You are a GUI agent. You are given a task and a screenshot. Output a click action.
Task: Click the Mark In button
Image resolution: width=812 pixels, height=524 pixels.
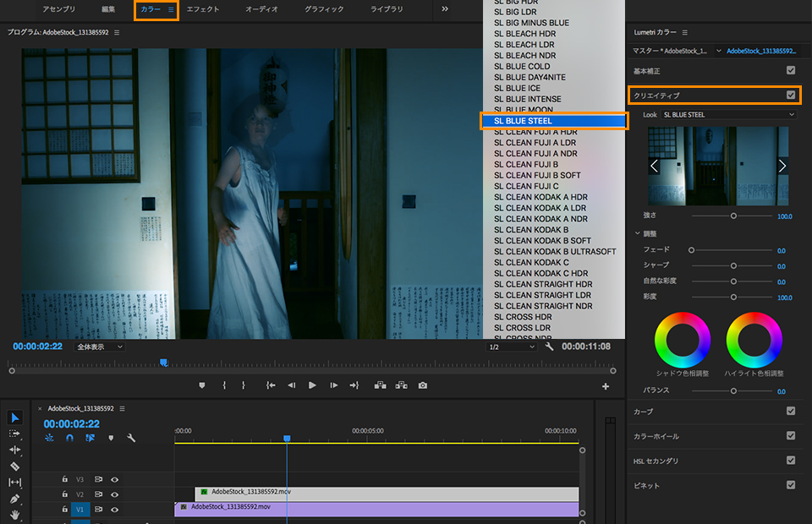click(224, 385)
